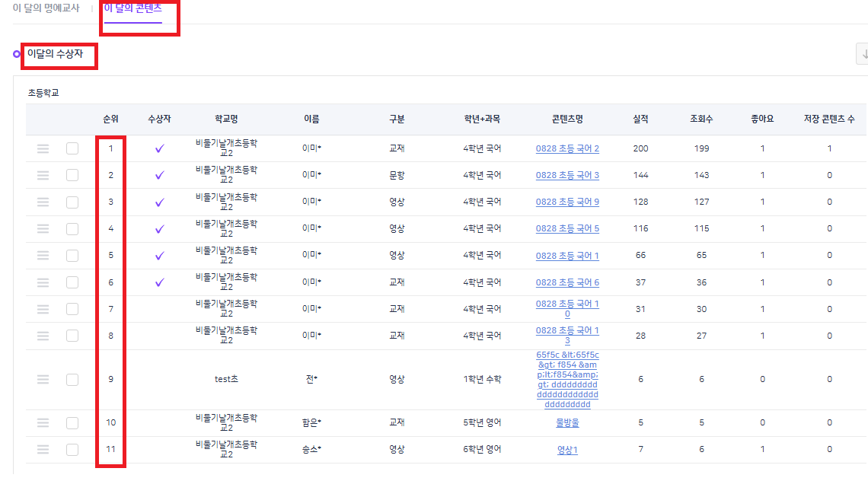Click the drag handle on rank 11 row

click(x=43, y=450)
